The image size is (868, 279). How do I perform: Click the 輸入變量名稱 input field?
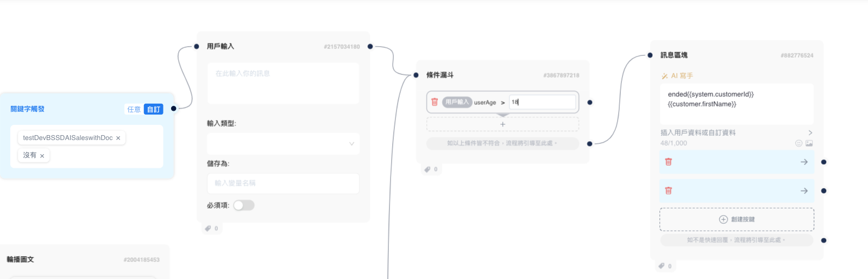click(283, 183)
